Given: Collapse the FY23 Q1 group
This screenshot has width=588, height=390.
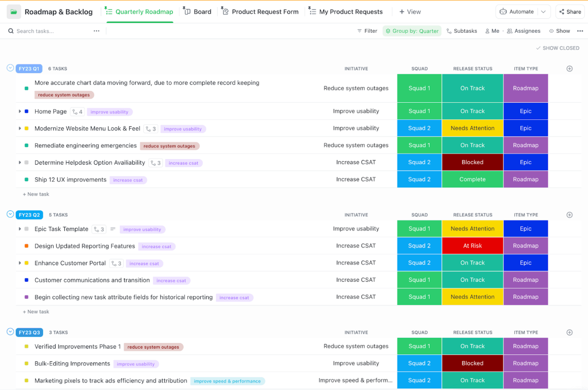Looking at the screenshot, I should click(x=9, y=67).
